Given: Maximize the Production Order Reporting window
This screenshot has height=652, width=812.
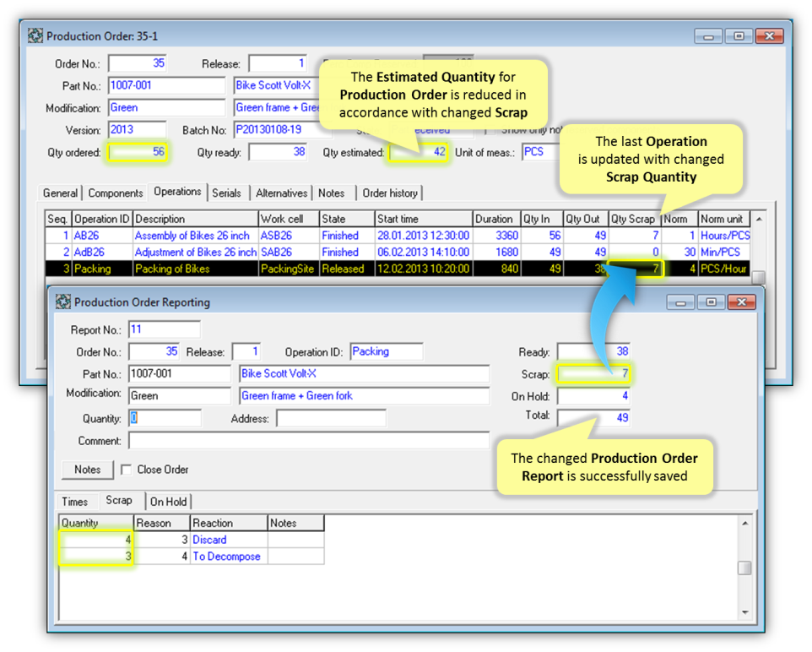Looking at the screenshot, I should pyautogui.click(x=711, y=302).
